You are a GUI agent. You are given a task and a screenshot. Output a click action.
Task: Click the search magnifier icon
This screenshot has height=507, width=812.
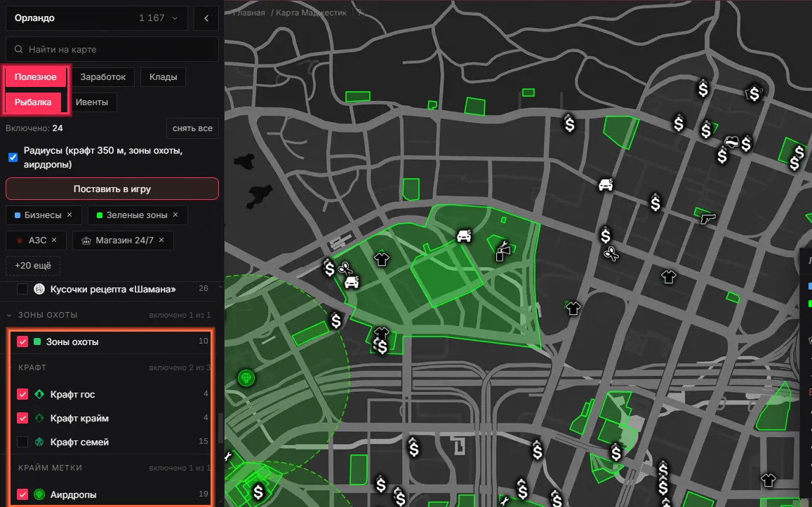(19, 49)
